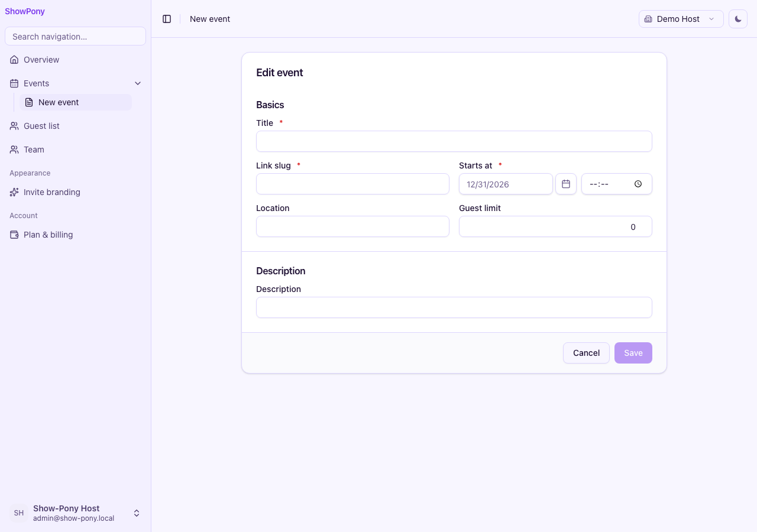
Task: Click the Plan & billing wallet icon
Action: (x=14, y=235)
